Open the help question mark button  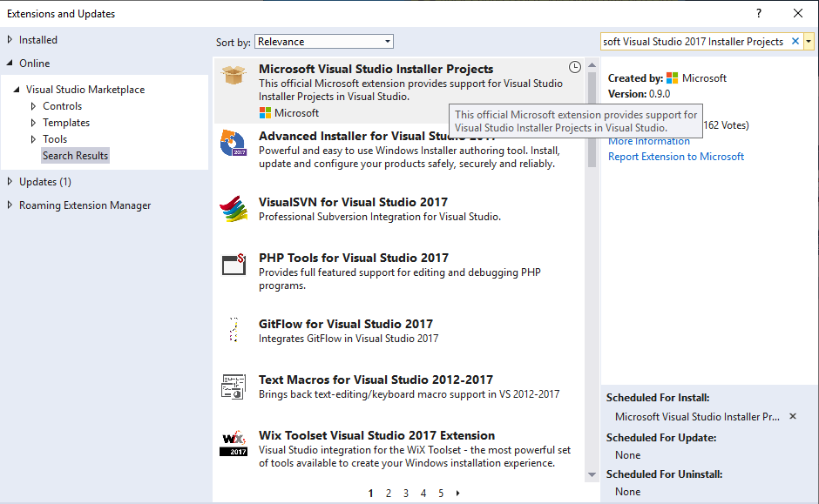click(x=758, y=14)
